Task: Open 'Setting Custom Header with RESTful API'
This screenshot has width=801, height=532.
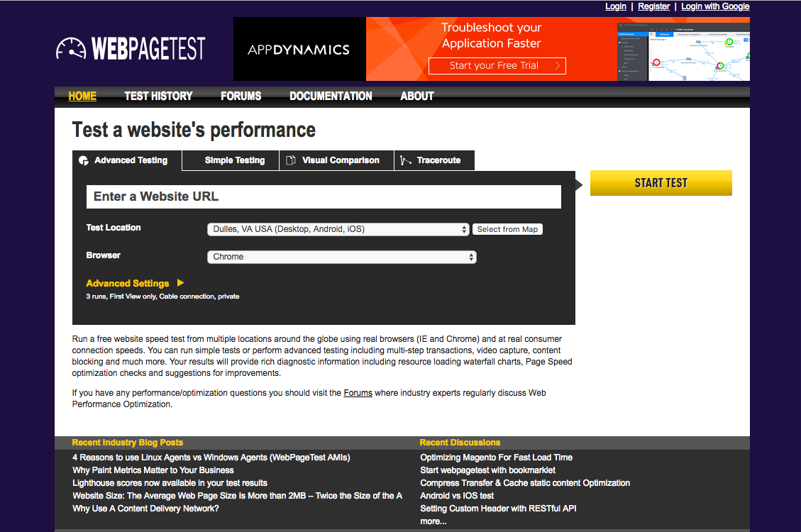Action: click(498, 509)
